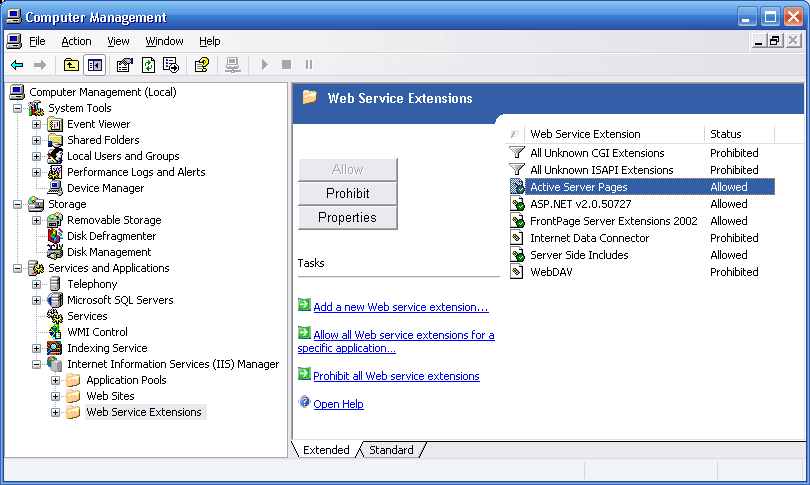Expand the Event Viewer node

(x=36, y=124)
